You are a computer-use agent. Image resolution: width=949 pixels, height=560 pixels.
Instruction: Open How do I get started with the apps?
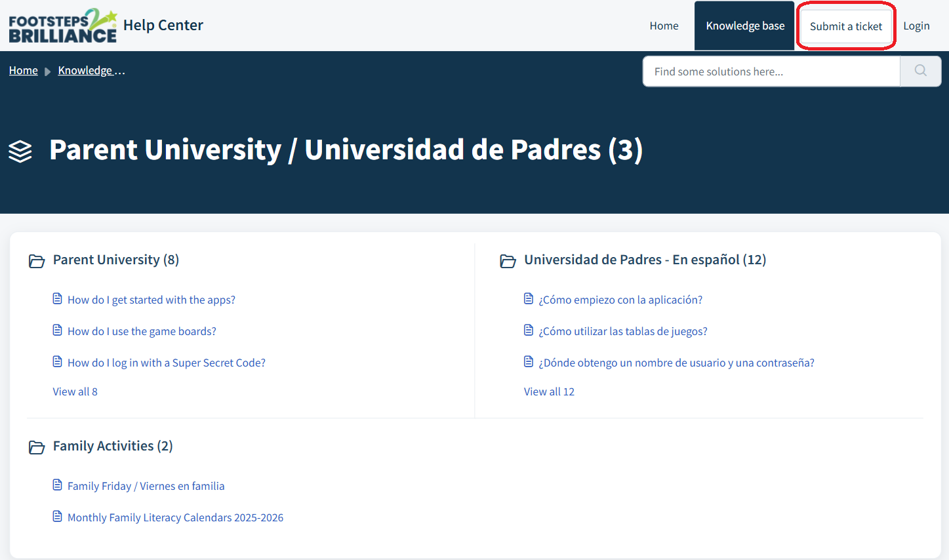(x=151, y=300)
